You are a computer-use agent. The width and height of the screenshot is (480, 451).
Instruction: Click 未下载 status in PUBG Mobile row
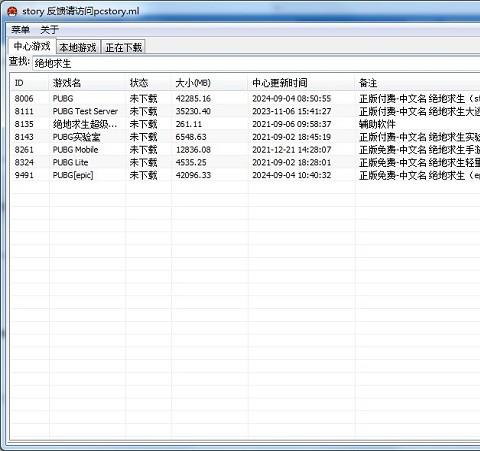(x=143, y=150)
